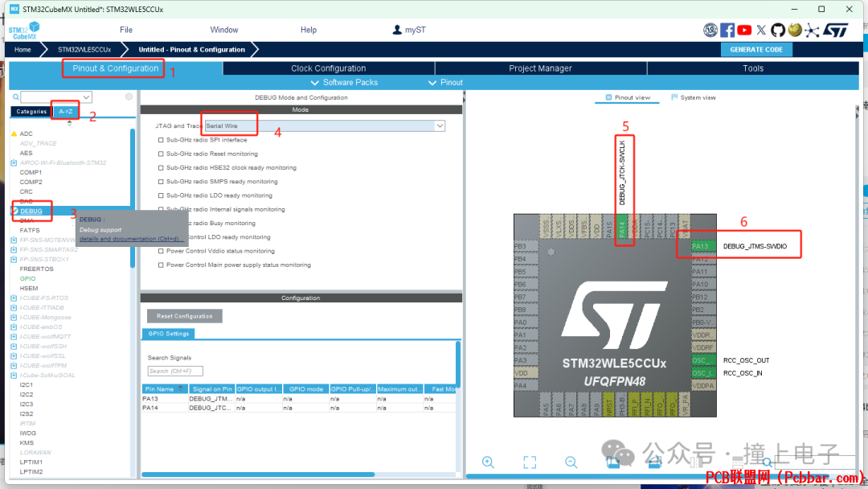Viewport: 868px width, 489px height.
Task: Click the peripheral list vertical scrollbar
Action: [x=133, y=198]
